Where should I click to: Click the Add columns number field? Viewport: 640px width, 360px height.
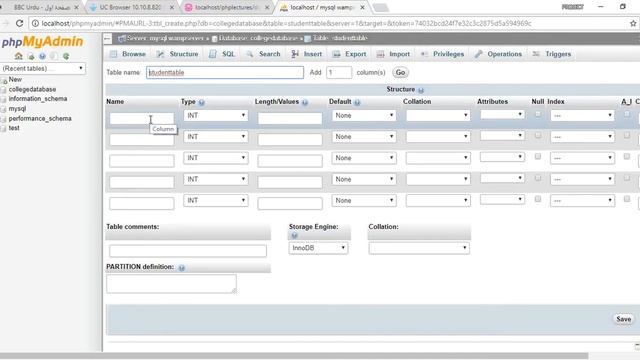339,73
